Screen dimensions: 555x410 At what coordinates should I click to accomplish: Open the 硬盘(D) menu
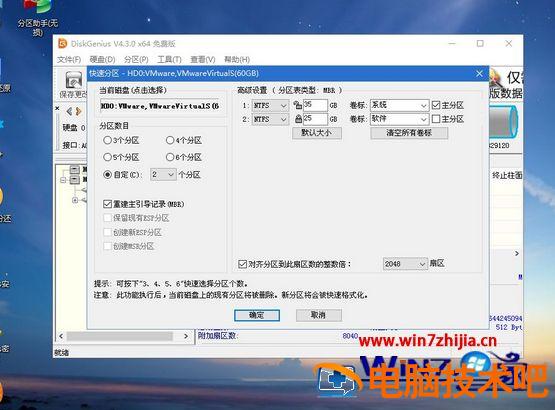(x=102, y=59)
